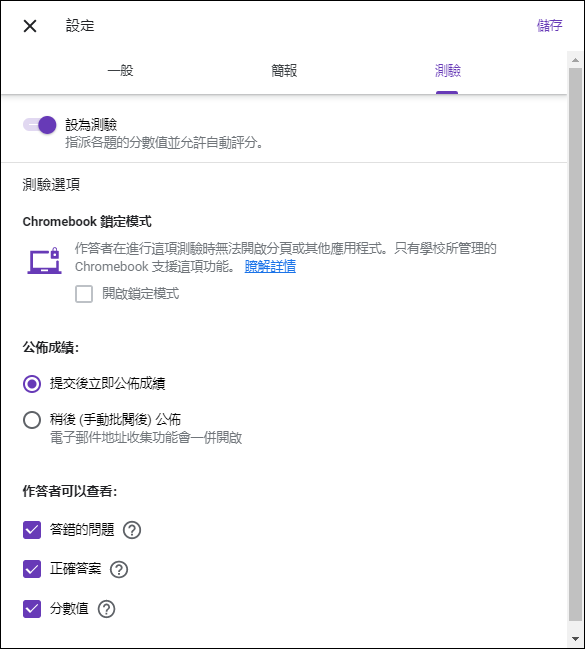The image size is (585, 649).
Task: Close the 設定 dialog with the X icon
Action: pos(30,26)
